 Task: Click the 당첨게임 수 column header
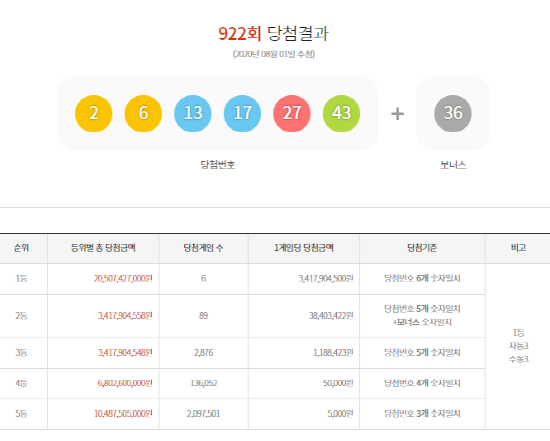coord(203,248)
